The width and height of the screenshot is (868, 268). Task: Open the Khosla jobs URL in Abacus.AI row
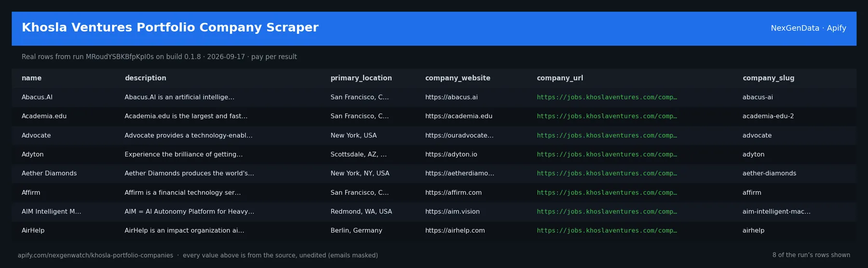coord(607,97)
